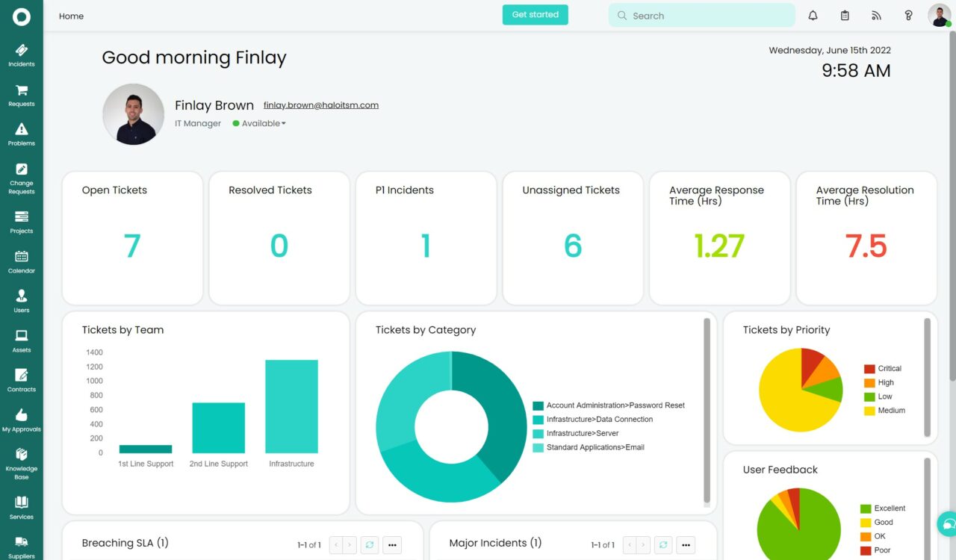
Task: Check My Approvals in the sidebar
Action: (21, 422)
